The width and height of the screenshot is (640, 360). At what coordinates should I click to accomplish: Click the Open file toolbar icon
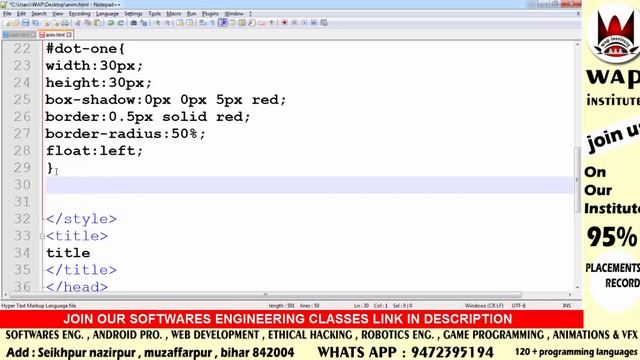(15, 23)
